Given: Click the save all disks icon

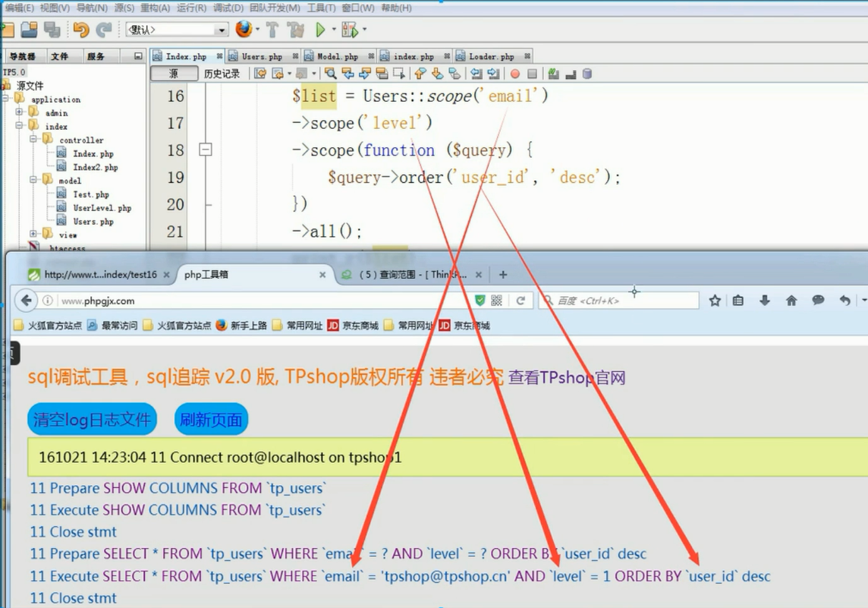Looking at the screenshot, I should click(52, 30).
